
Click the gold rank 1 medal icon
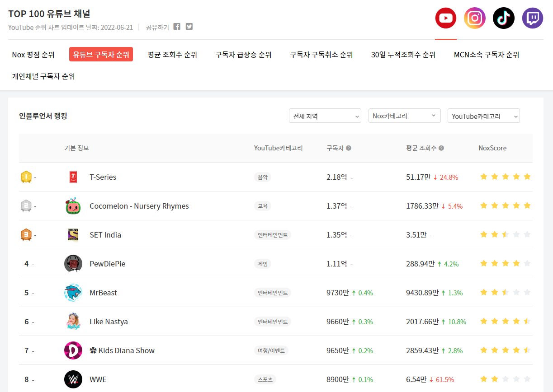pyautogui.click(x=26, y=177)
